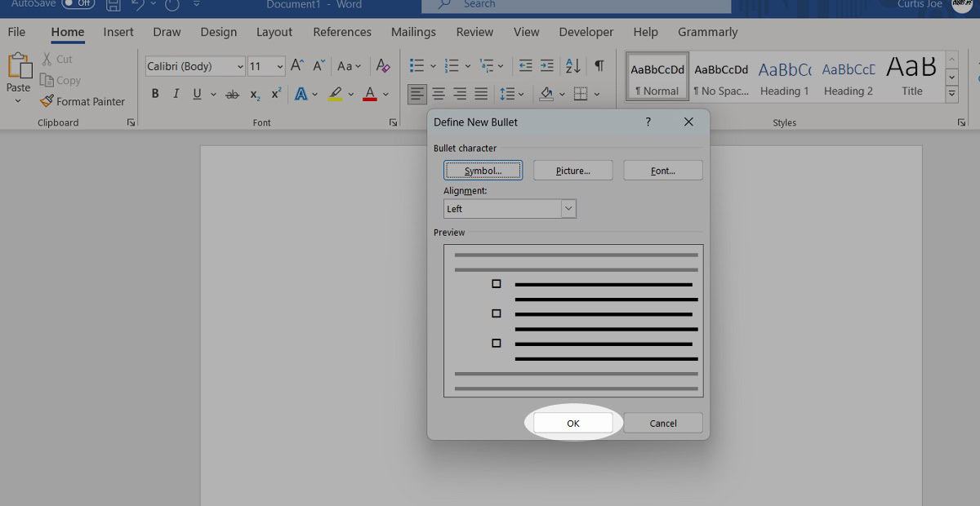Click the bulleted list icon

[x=416, y=66]
